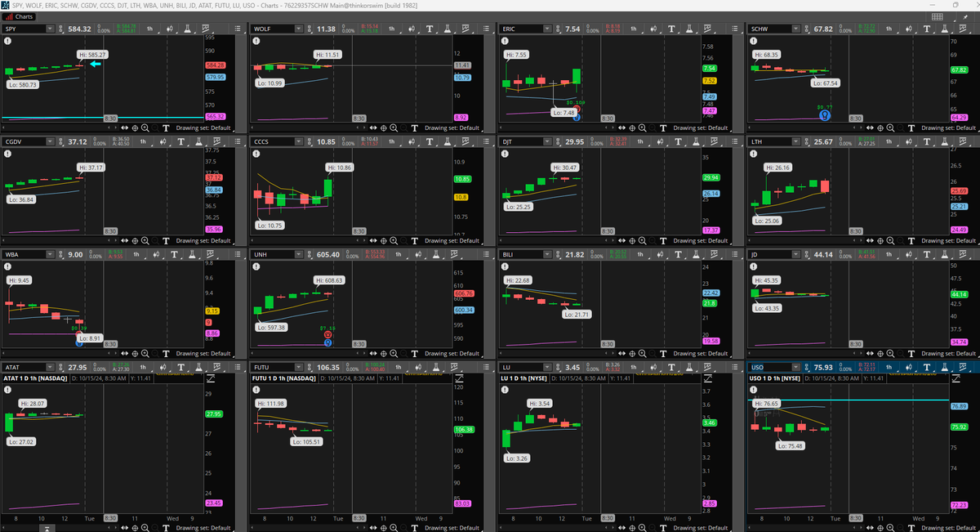Click exclamation alert icon in WBA chart
Image resolution: width=980 pixels, height=532 pixels.
7,266
